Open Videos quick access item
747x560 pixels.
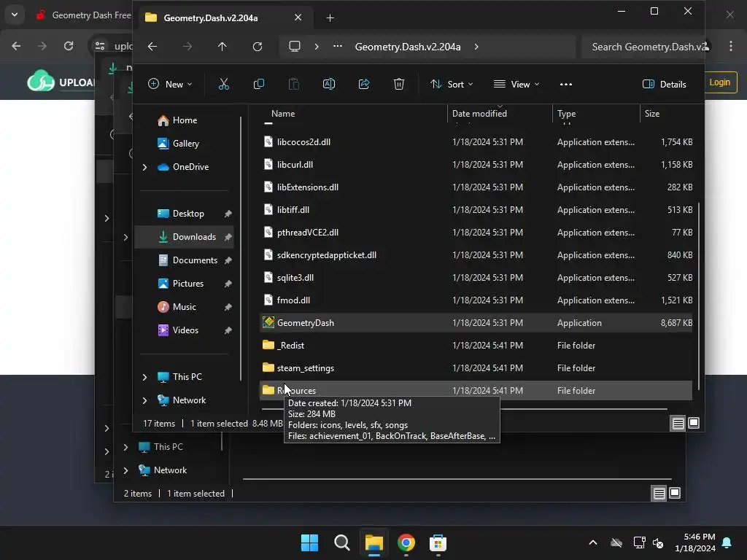coord(185,330)
